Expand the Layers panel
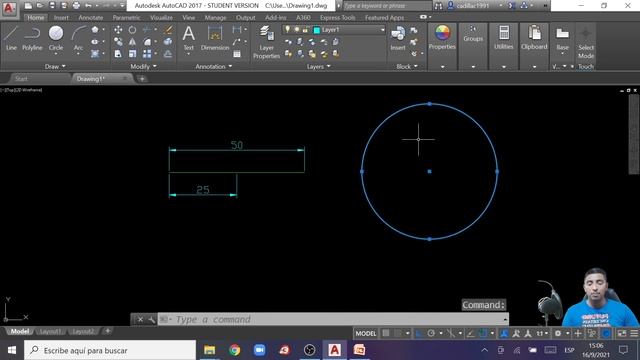The width and height of the screenshot is (640, 360). pyautogui.click(x=318, y=66)
